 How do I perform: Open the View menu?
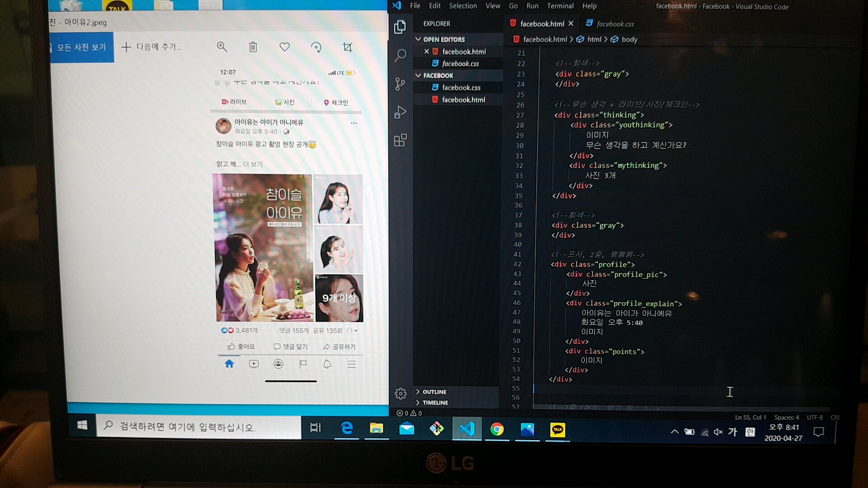pyautogui.click(x=493, y=6)
